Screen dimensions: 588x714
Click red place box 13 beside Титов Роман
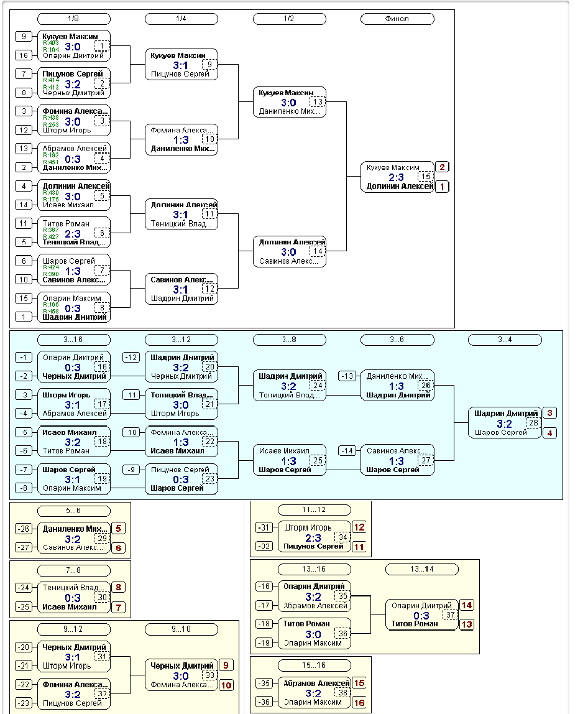[x=467, y=624]
